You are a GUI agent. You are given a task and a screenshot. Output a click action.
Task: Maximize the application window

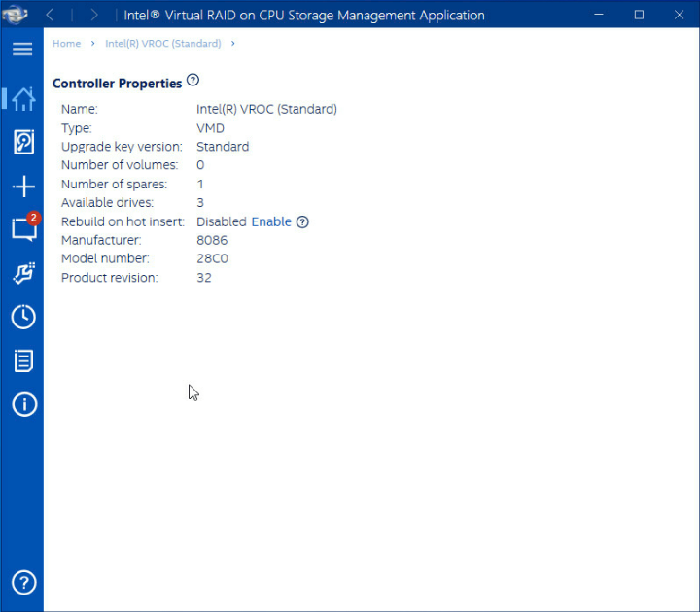(639, 15)
